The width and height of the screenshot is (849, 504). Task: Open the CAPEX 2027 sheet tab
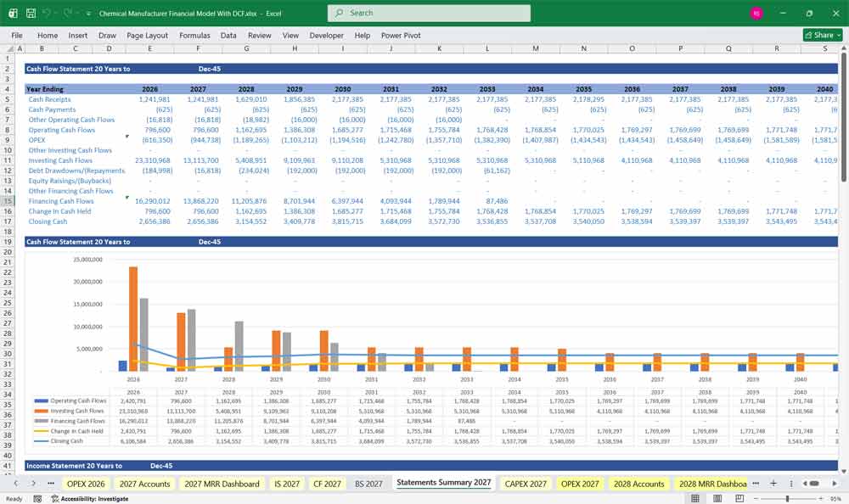(526, 482)
